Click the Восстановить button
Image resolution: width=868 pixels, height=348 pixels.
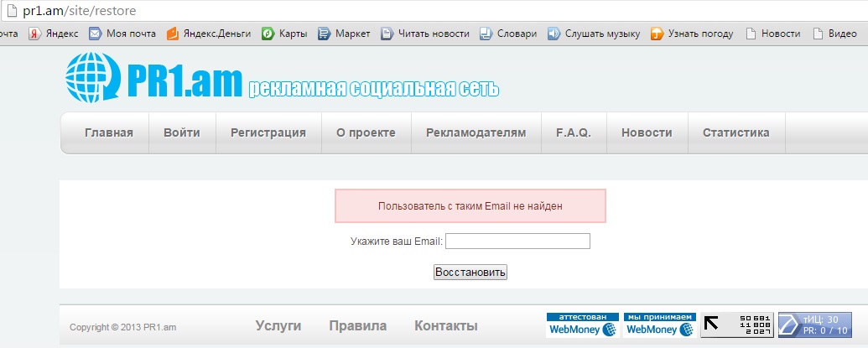pyautogui.click(x=470, y=273)
